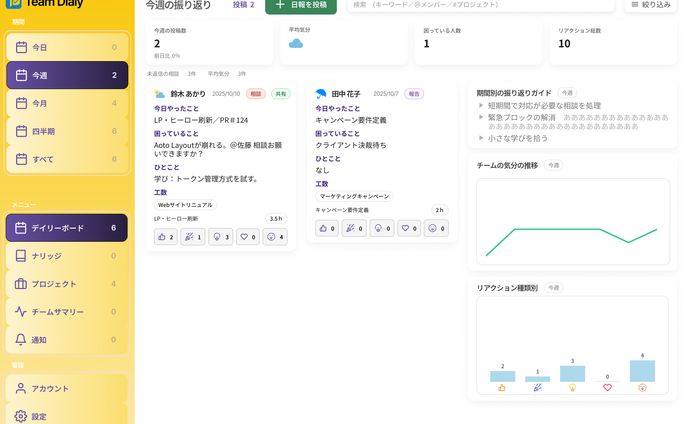Click the briefcase icon beside プロジェクト
This screenshot has width=688, height=424.
click(x=21, y=284)
